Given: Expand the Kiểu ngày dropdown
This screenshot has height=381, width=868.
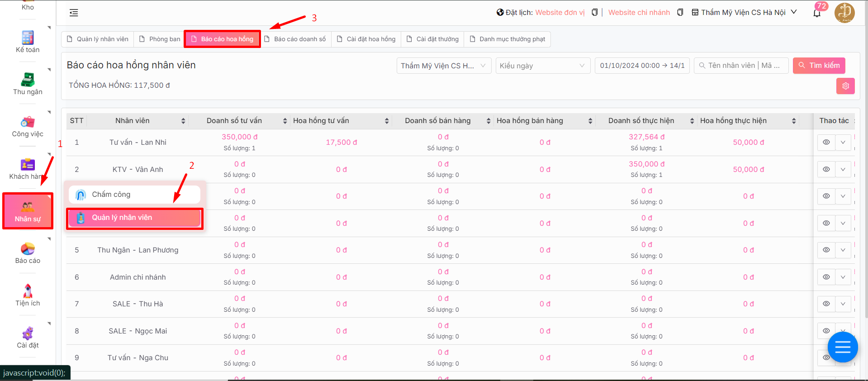Looking at the screenshot, I should point(543,66).
